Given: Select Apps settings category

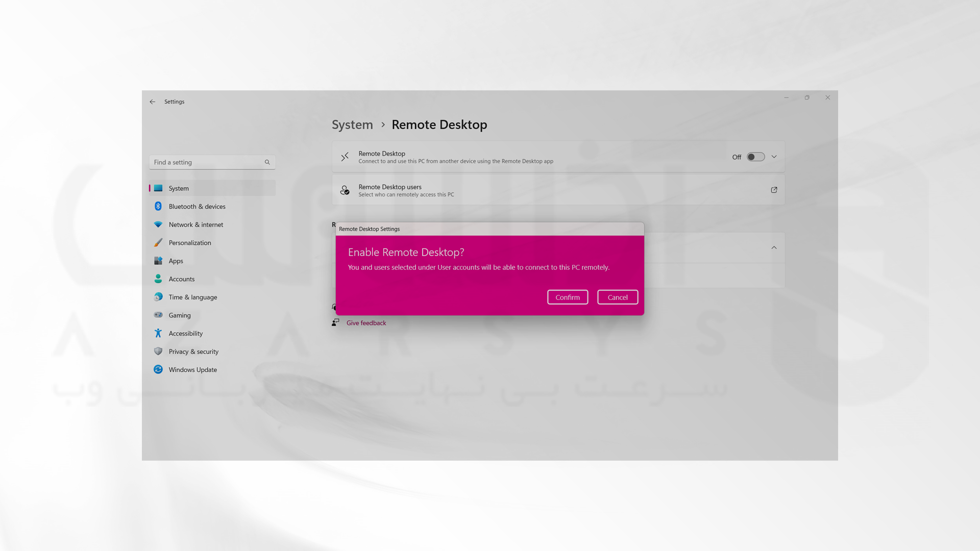Looking at the screenshot, I should pos(176,261).
